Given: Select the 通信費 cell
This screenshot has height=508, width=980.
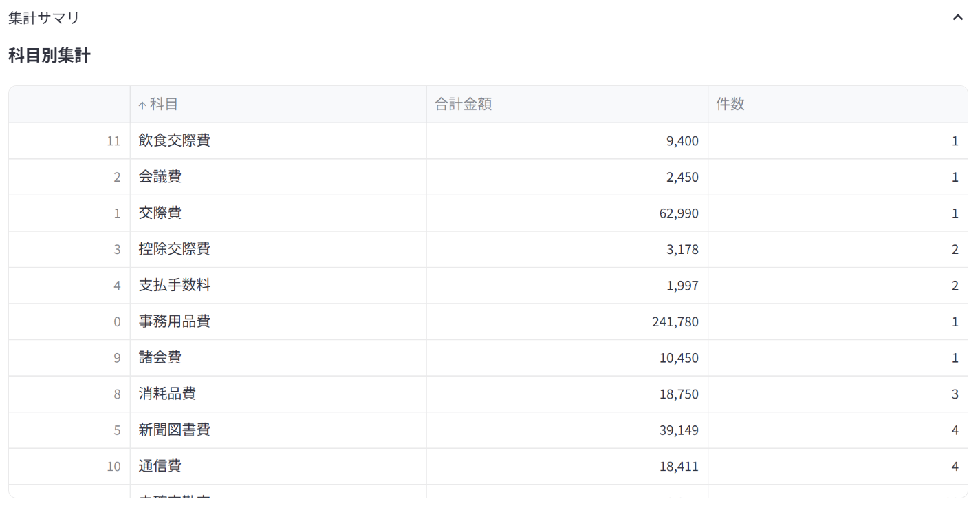Looking at the screenshot, I should [x=278, y=466].
